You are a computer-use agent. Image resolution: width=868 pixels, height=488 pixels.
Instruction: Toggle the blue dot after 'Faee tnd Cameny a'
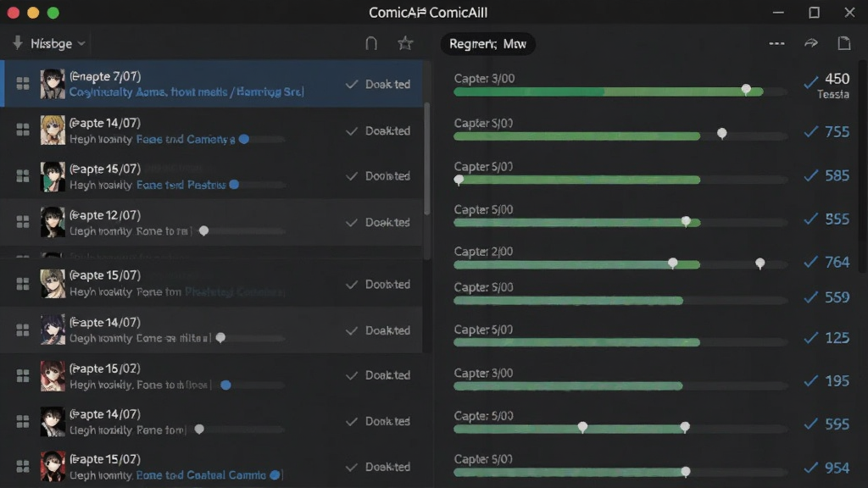[244, 140]
